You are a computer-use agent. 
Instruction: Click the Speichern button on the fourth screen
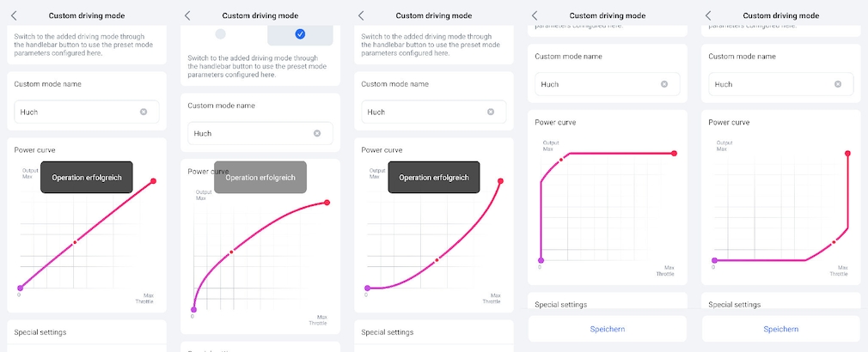click(608, 329)
